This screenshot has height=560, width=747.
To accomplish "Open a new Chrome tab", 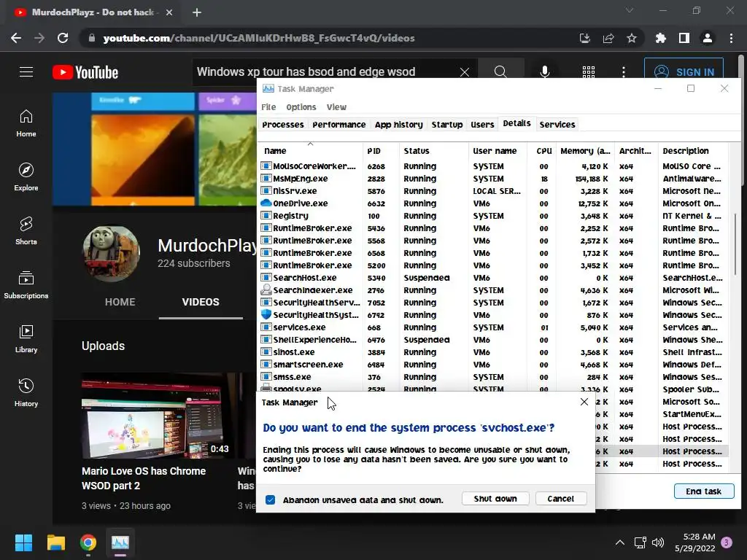I will point(197,12).
